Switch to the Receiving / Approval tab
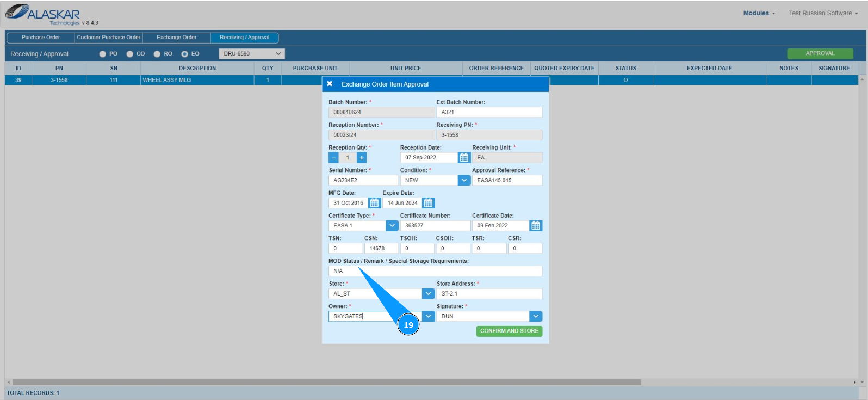This screenshot has width=868, height=400. (x=245, y=38)
